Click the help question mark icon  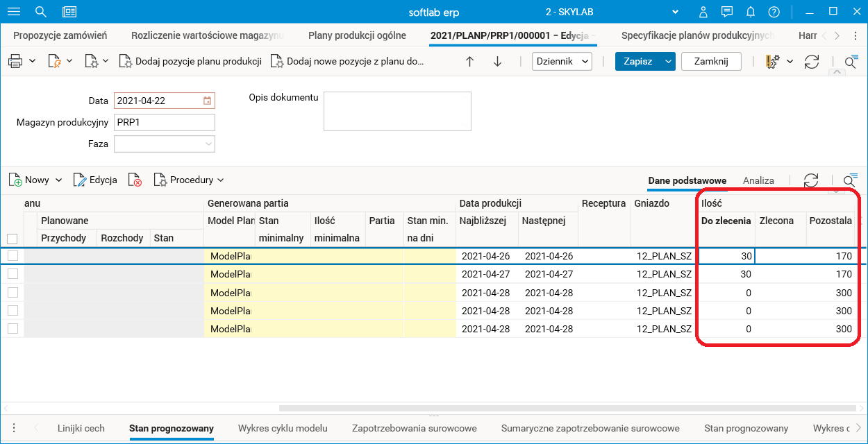(x=774, y=12)
